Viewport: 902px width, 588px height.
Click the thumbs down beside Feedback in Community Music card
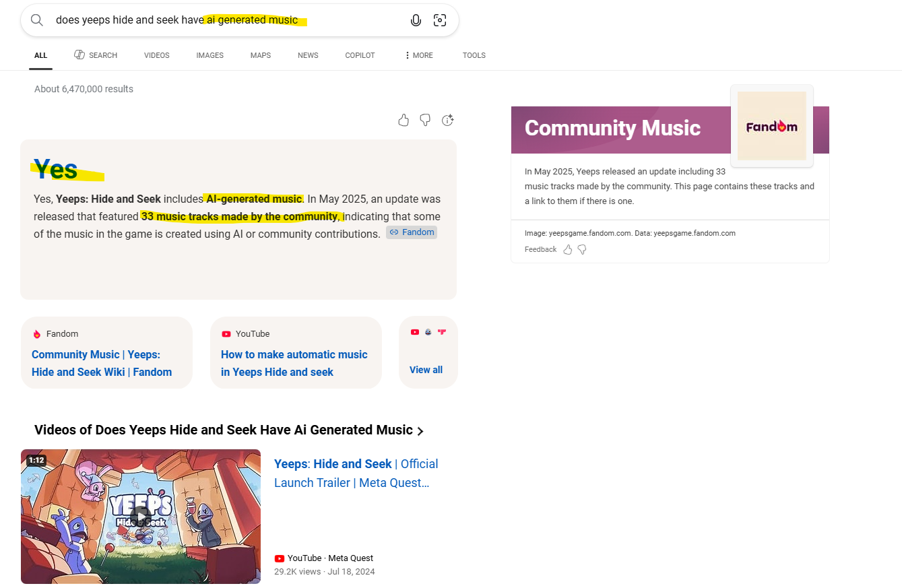582,249
